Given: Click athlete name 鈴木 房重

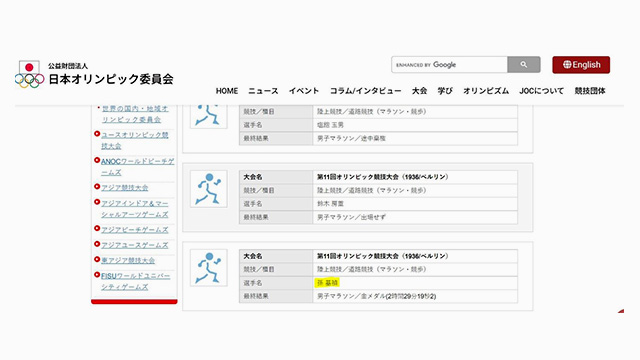Looking at the screenshot, I should (x=330, y=204).
